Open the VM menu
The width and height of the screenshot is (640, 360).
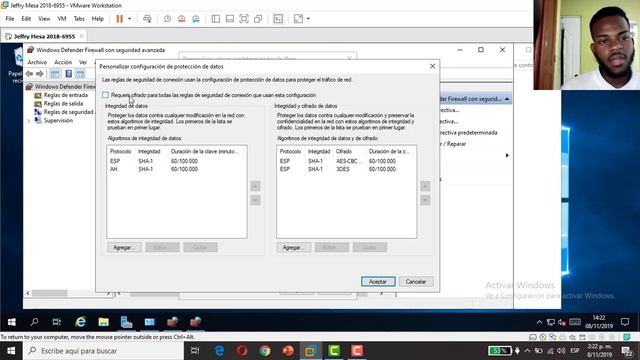[62, 19]
